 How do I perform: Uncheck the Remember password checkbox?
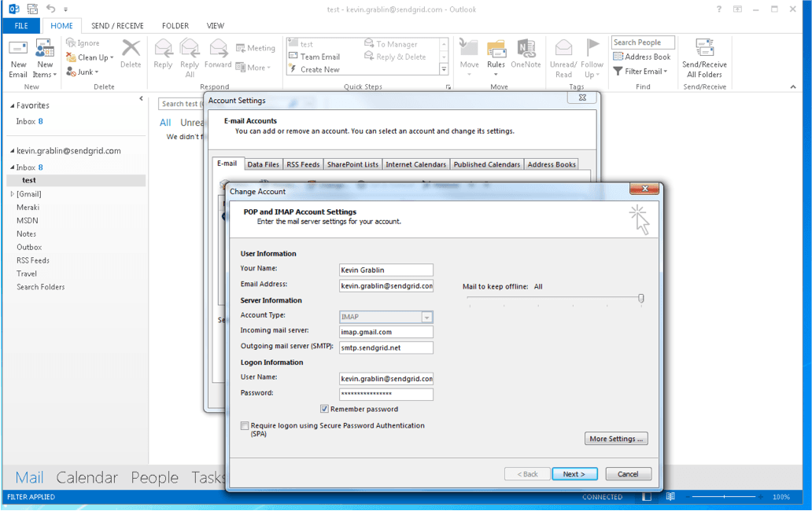(325, 409)
